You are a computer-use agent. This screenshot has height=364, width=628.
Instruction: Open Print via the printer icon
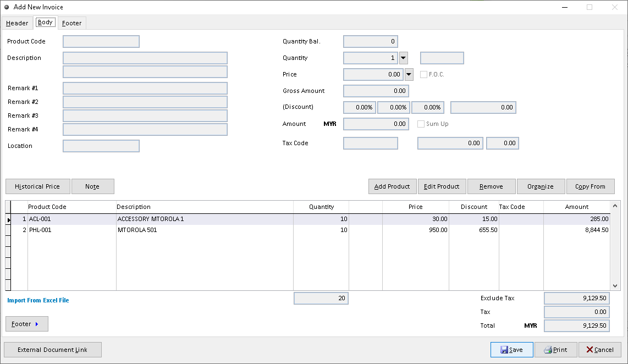coord(556,350)
